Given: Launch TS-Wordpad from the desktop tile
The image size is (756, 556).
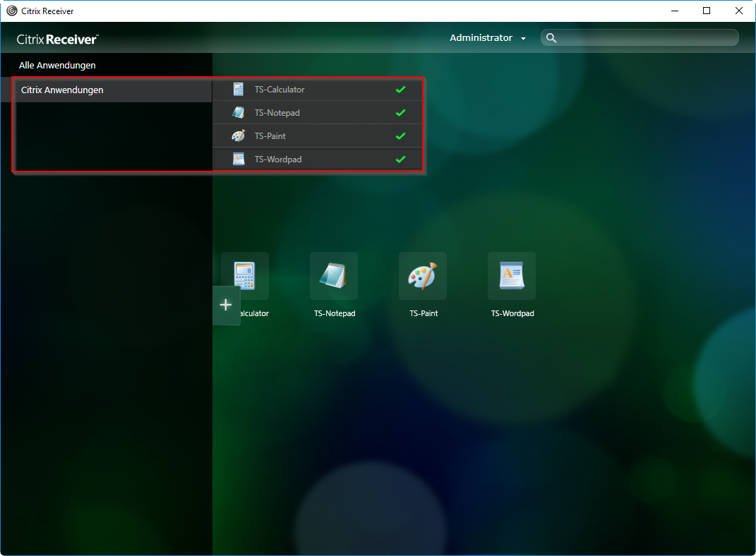Looking at the screenshot, I should click(512, 276).
